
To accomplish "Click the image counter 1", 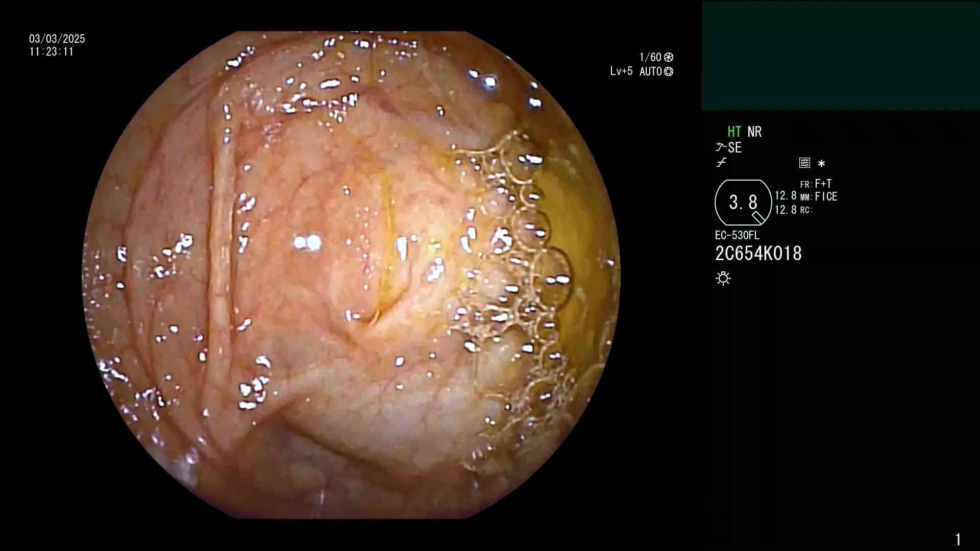I will tap(958, 539).
